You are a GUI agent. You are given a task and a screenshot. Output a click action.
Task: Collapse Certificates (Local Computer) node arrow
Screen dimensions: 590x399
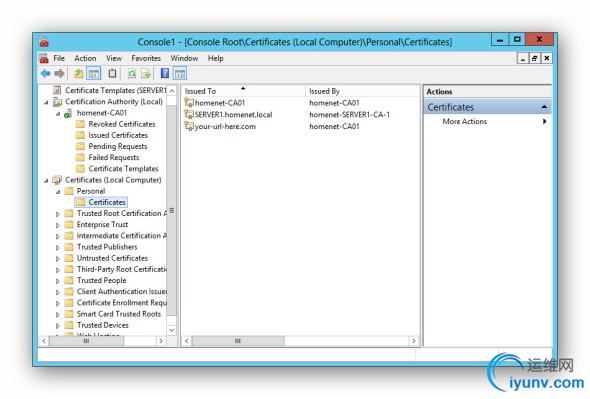pyautogui.click(x=46, y=181)
